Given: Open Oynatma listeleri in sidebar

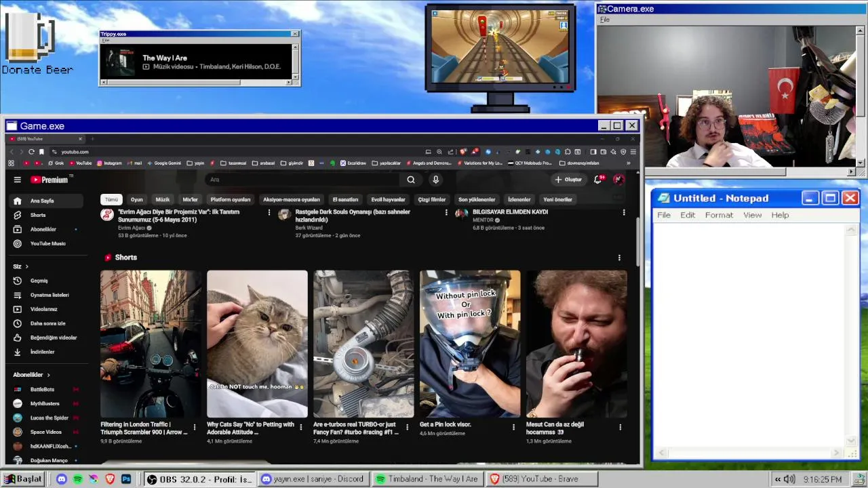Looking at the screenshot, I should point(45,295).
